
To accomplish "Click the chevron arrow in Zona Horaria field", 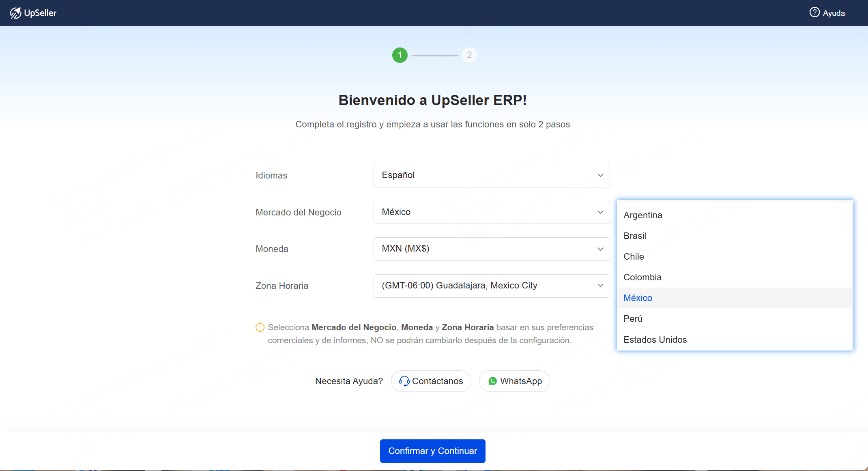I will coord(600,286).
